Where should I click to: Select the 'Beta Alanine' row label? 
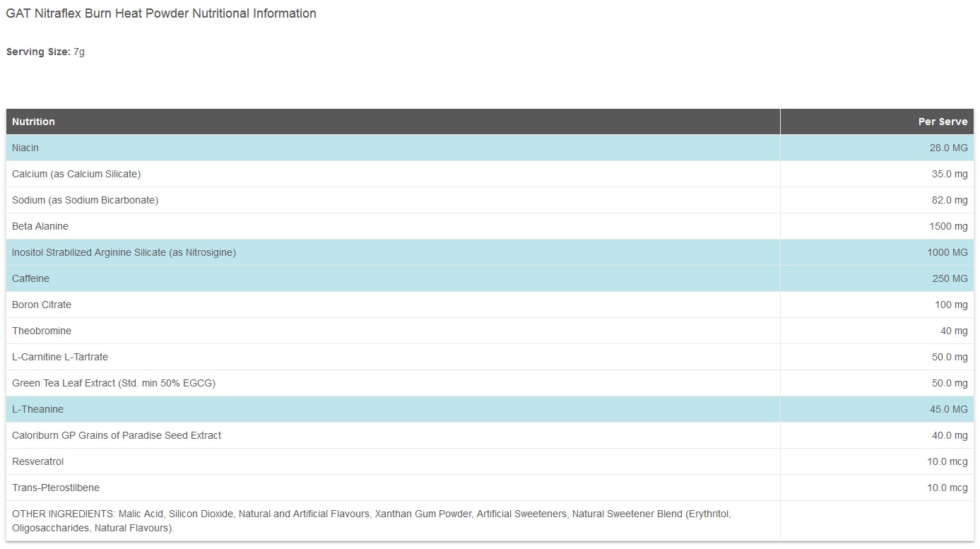40,226
